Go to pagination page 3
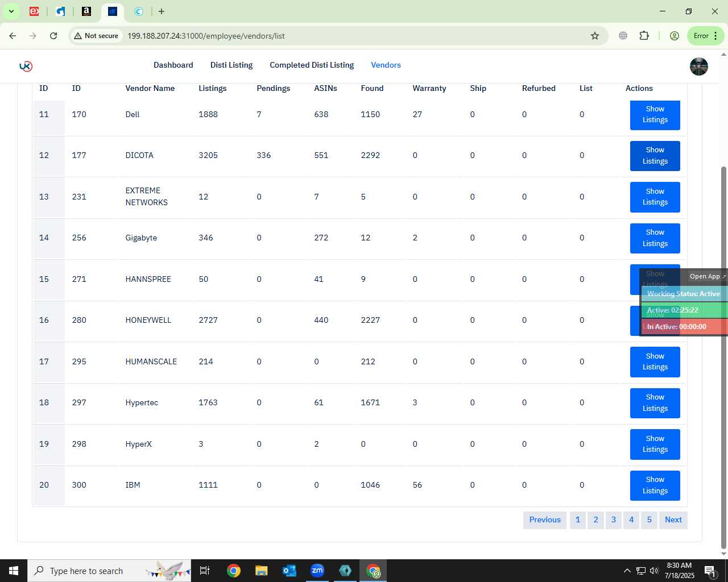Screen dimensions: 728x582 click(614, 520)
